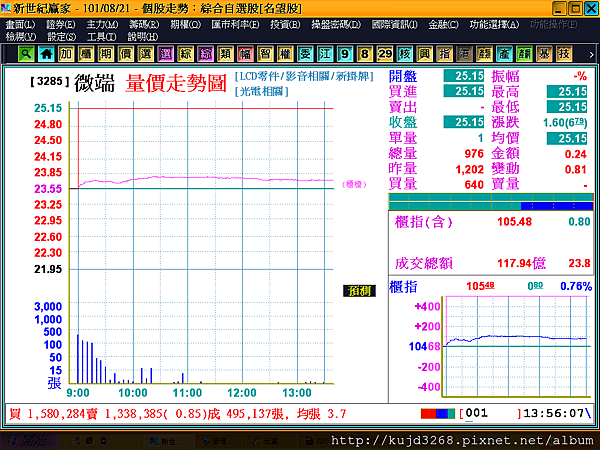Screen dimensions: 600x450
Task: Open the 國際資訊(I) menu
Action: [395, 25]
